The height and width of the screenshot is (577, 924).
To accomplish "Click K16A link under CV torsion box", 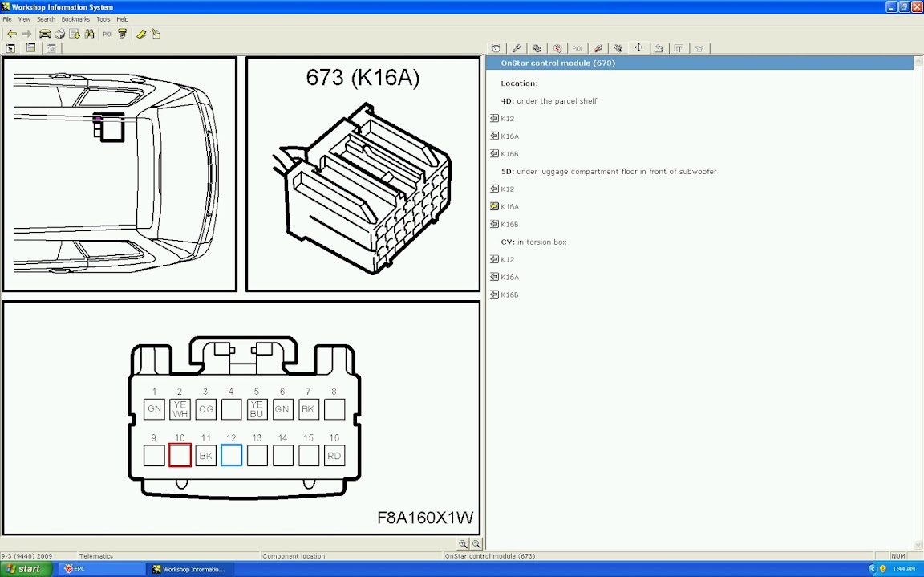I will pyautogui.click(x=509, y=278).
